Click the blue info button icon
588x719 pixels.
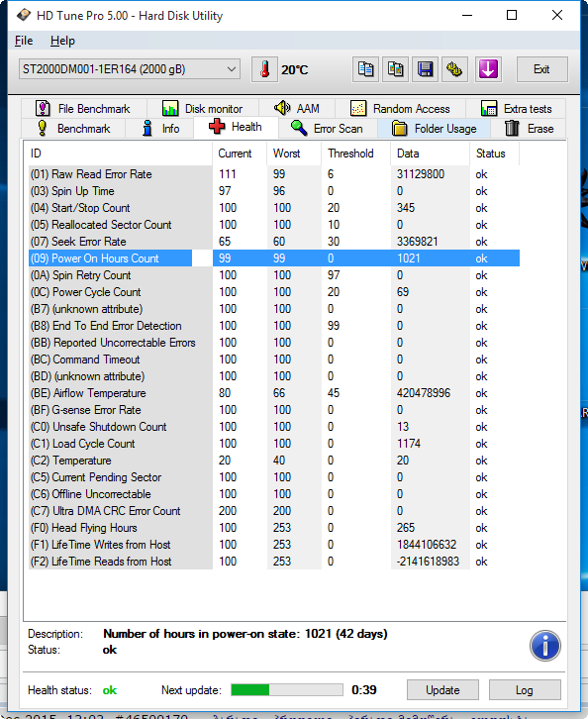pyautogui.click(x=544, y=646)
